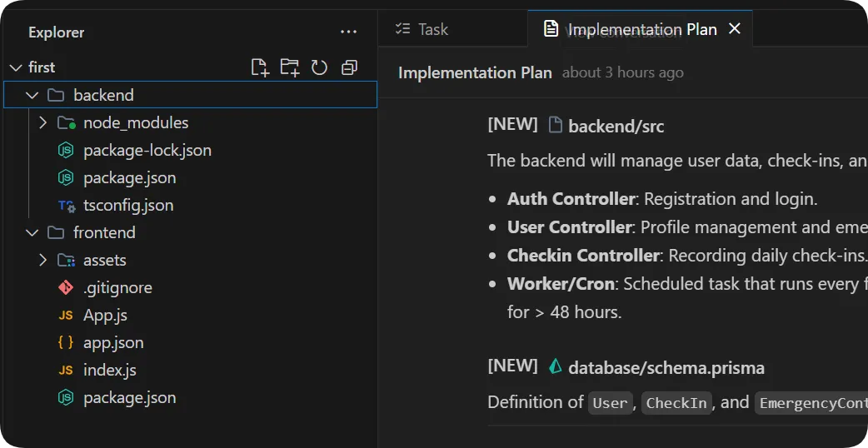The width and height of the screenshot is (868, 448).
Task: Open the database/schema.prisma link
Action: pos(666,368)
